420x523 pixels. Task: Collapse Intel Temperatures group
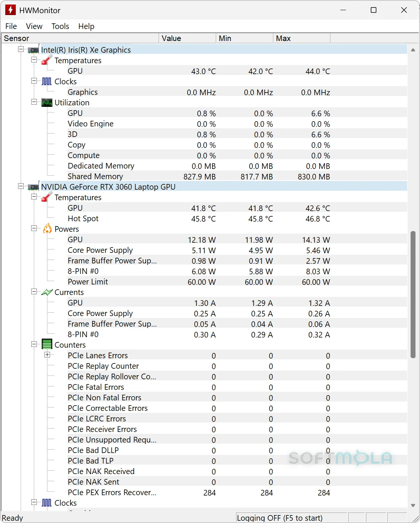[x=34, y=60]
